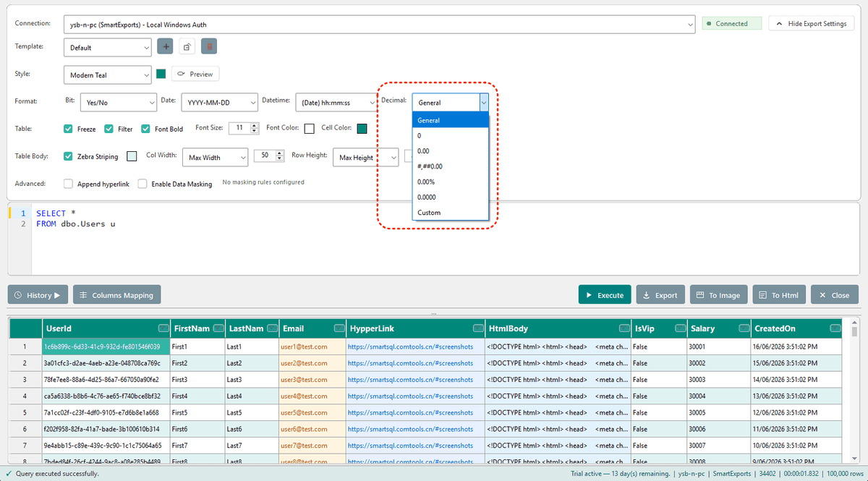Disable Zebra Striping checkbox
868x481 pixels.
pyautogui.click(x=69, y=156)
